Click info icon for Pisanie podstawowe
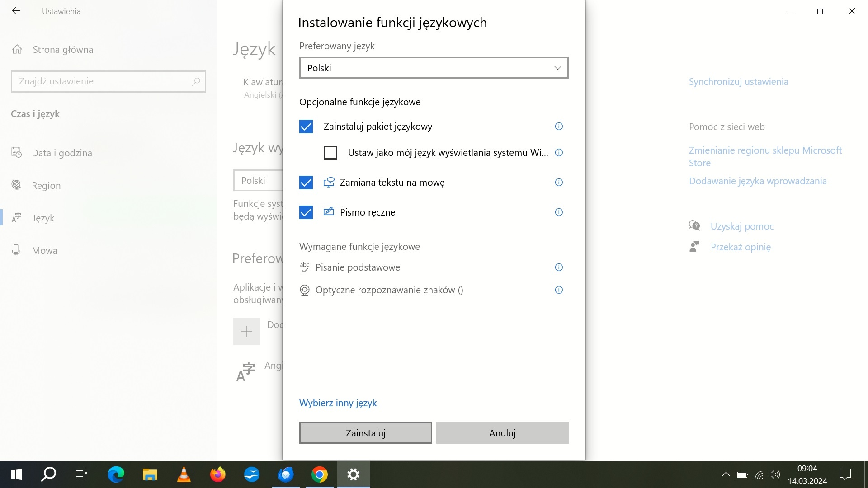 coord(559,267)
